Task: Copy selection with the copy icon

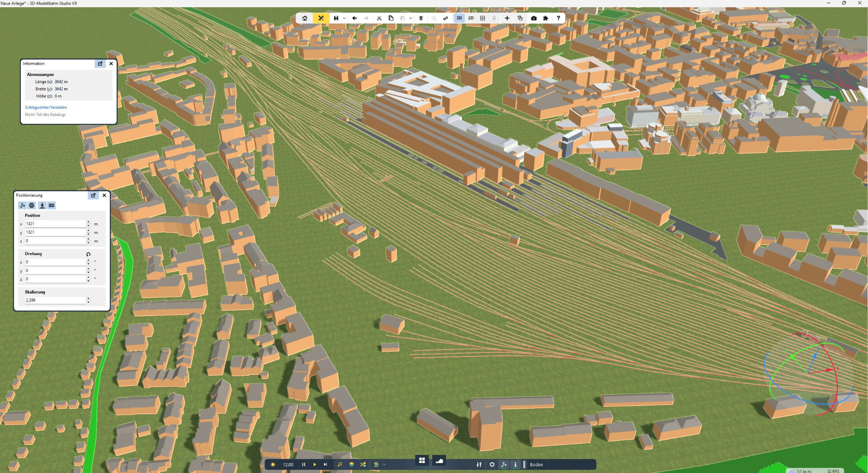Action: (391, 18)
